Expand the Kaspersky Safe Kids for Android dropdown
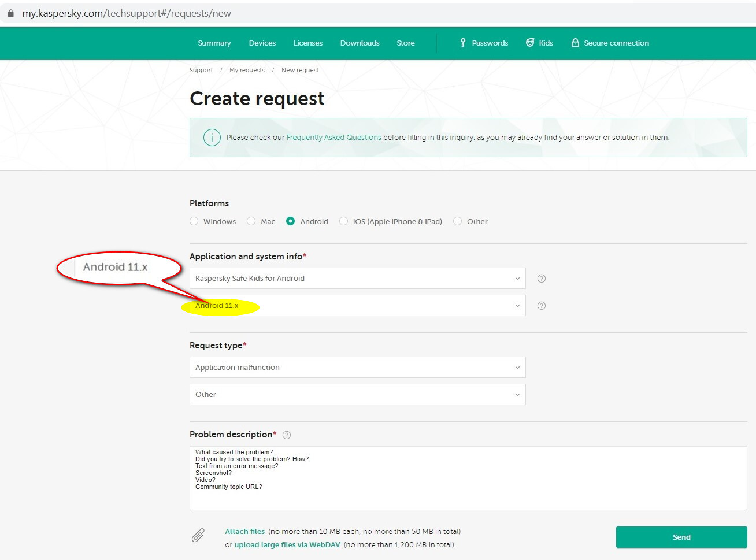This screenshot has width=756, height=560. click(358, 279)
